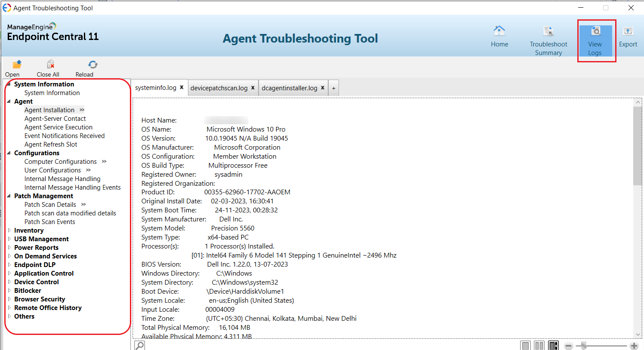Click the System Manufacturer value Dell Inc.
This screenshot has width=644, height=350.
click(231, 219)
